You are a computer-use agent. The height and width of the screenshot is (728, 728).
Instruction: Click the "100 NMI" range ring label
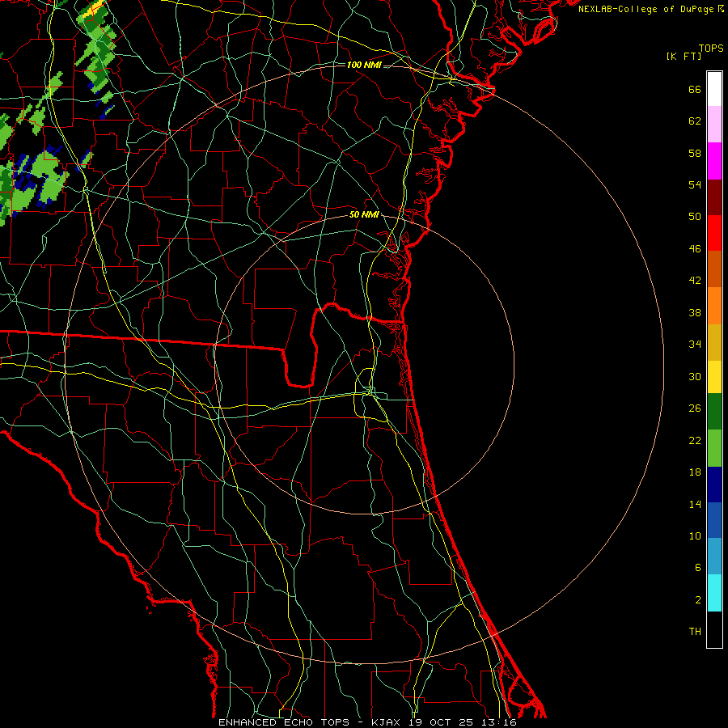[364, 65]
